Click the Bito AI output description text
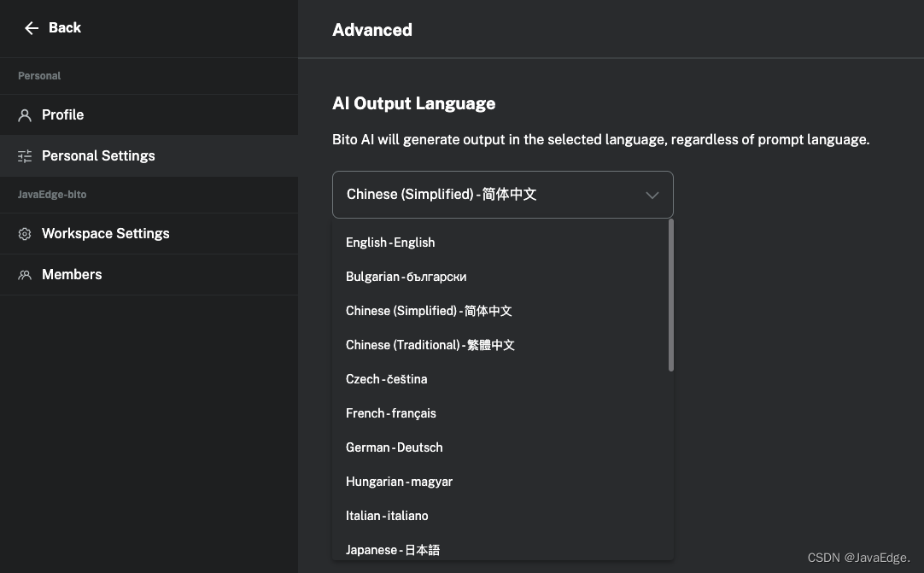The height and width of the screenshot is (573, 924). (x=600, y=140)
